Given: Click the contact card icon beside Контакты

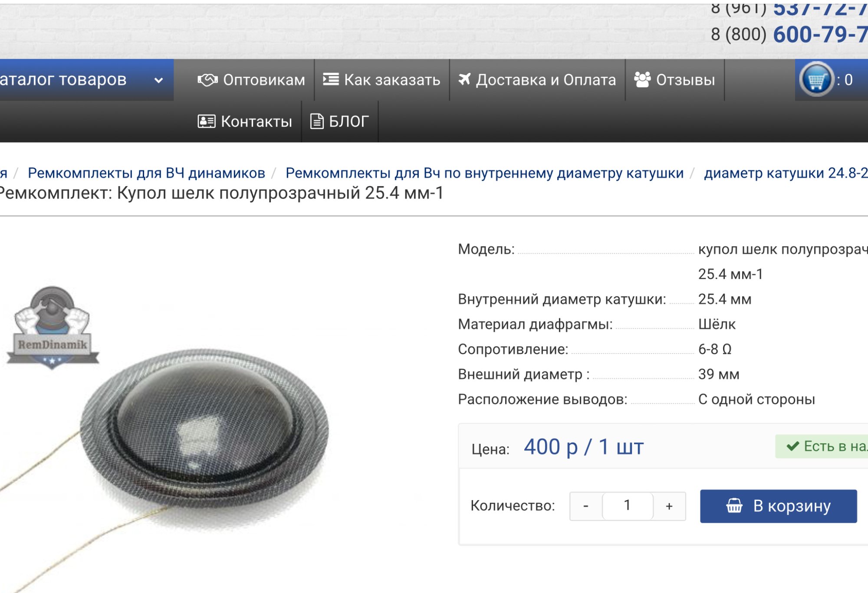Looking at the screenshot, I should (207, 121).
